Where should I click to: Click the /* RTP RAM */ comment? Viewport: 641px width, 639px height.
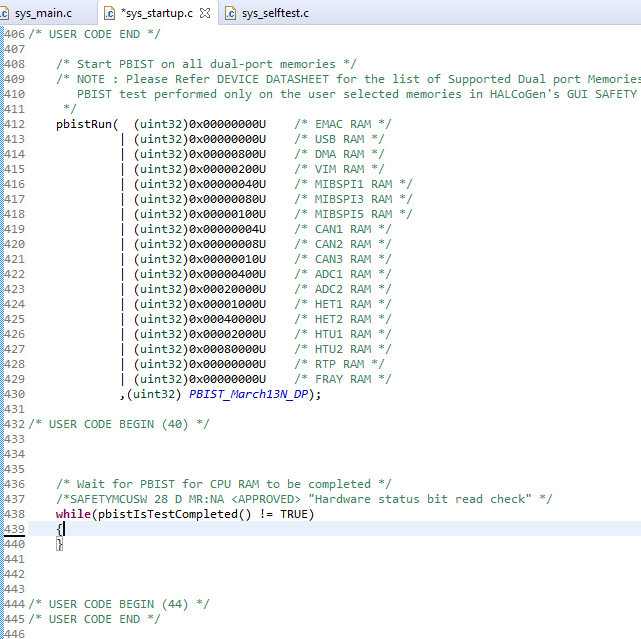click(339, 364)
